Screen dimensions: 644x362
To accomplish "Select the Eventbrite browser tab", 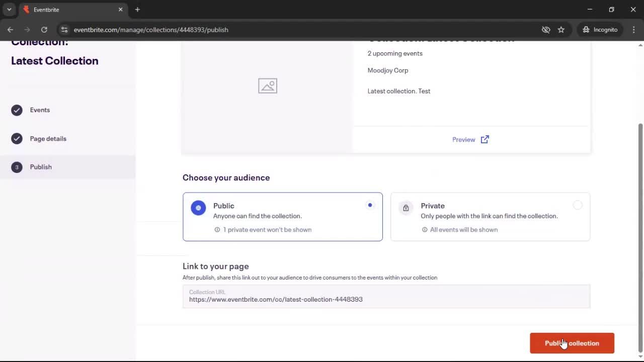I will click(x=72, y=10).
